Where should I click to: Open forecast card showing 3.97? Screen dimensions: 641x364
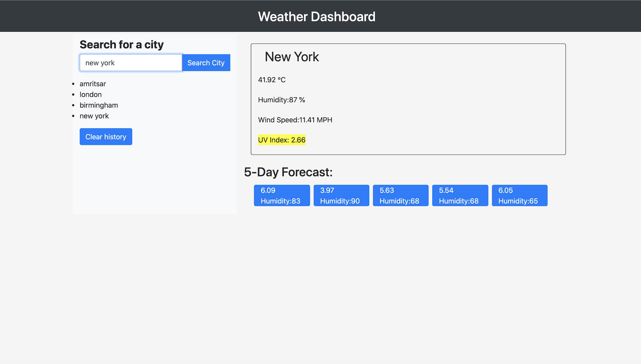pos(341,195)
